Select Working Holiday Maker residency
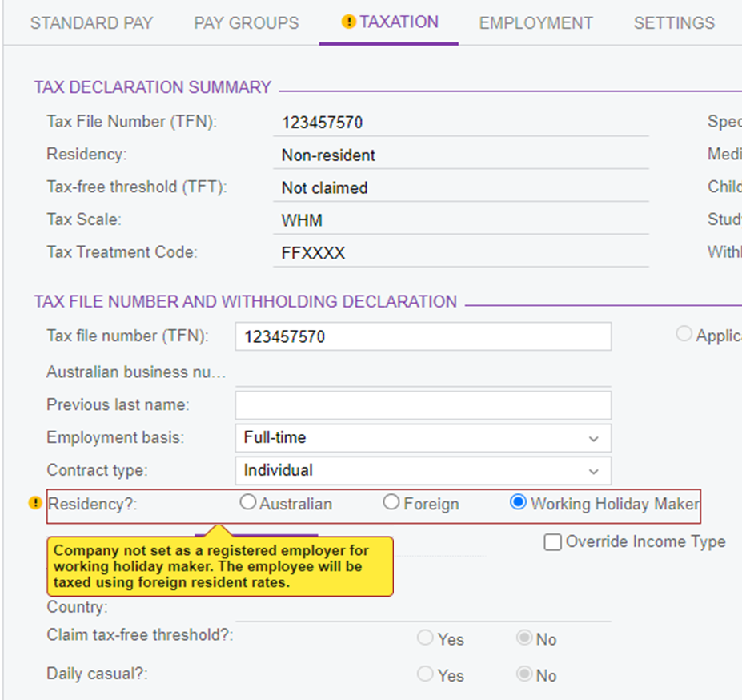 [x=518, y=503]
